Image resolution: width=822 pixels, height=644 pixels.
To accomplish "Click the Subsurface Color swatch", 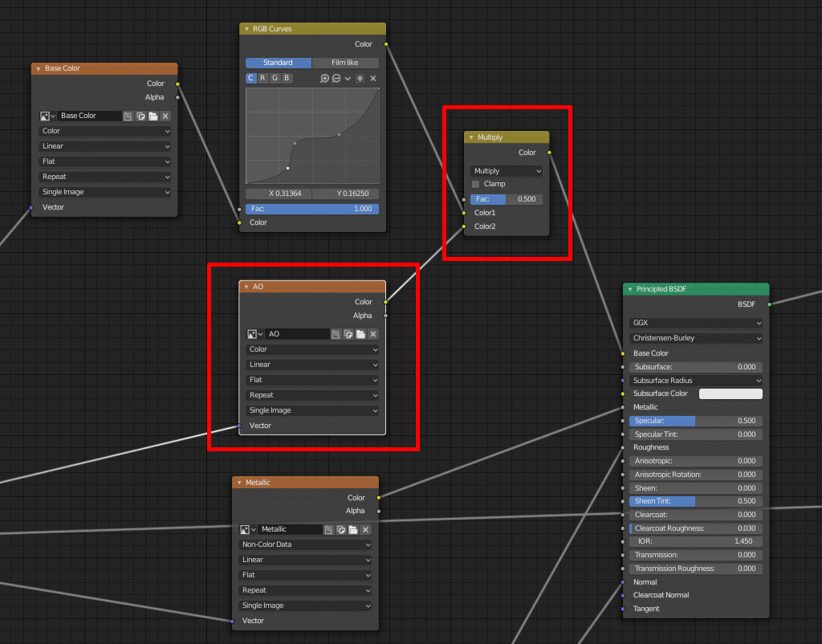I will pos(730,393).
